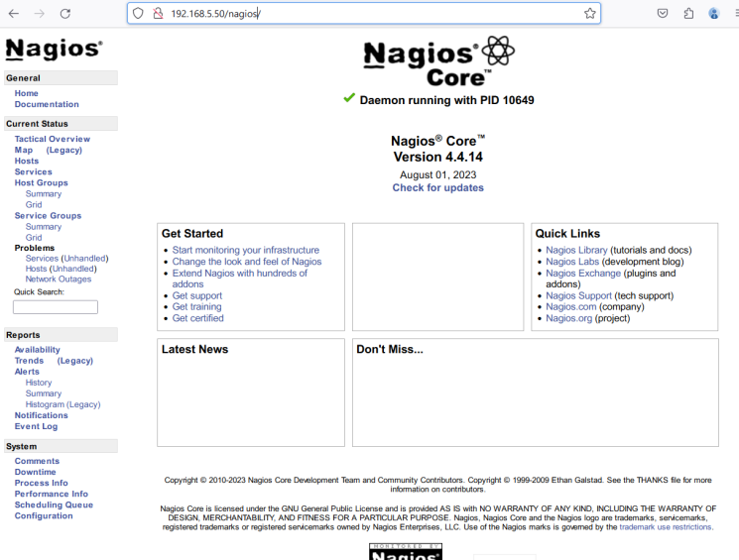This screenshot has height=560, width=739.
Task: Open the Event Log
Action: coord(36,426)
